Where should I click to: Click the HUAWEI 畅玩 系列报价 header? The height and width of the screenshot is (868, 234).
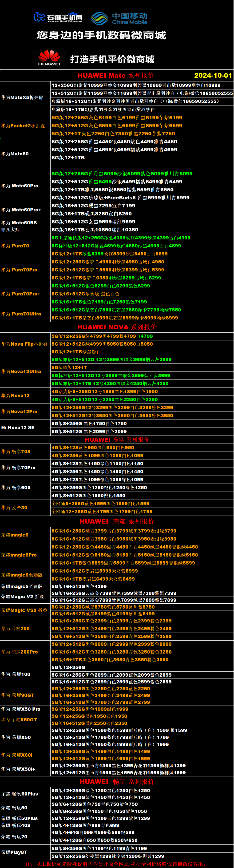pyautogui.click(x=117, y=782)
